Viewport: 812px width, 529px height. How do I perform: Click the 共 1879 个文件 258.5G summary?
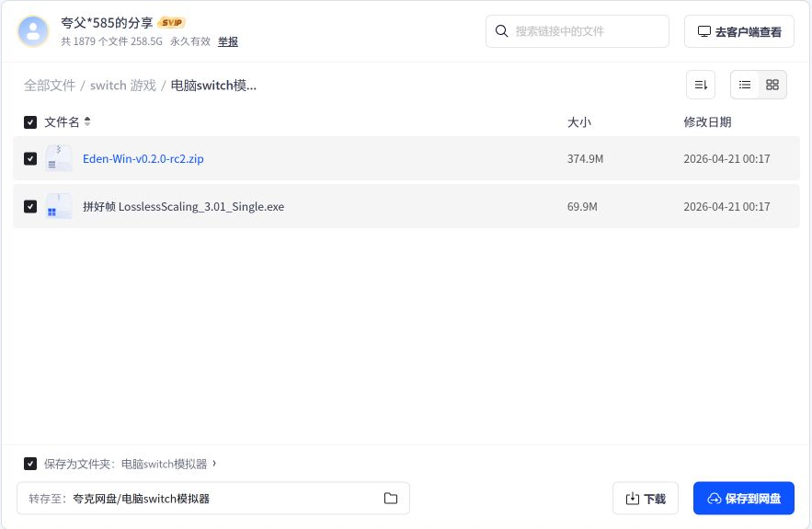111,41
